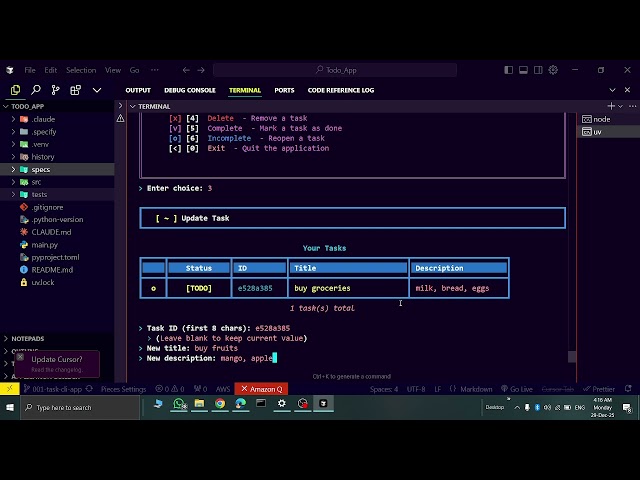Image resolution: width=640 pixels, height=480 pixels.
Task: Switch to the PORTS tab
Action: [x=284, y=90]
